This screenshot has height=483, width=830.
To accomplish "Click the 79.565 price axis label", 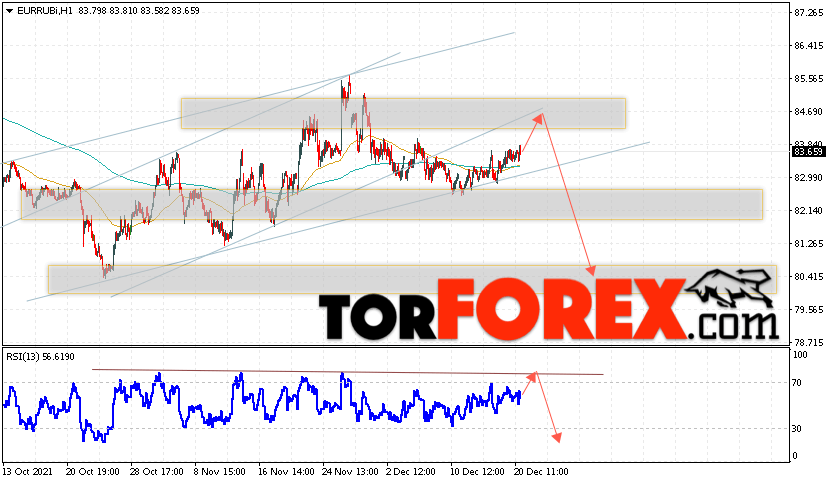I will point(809,310).
